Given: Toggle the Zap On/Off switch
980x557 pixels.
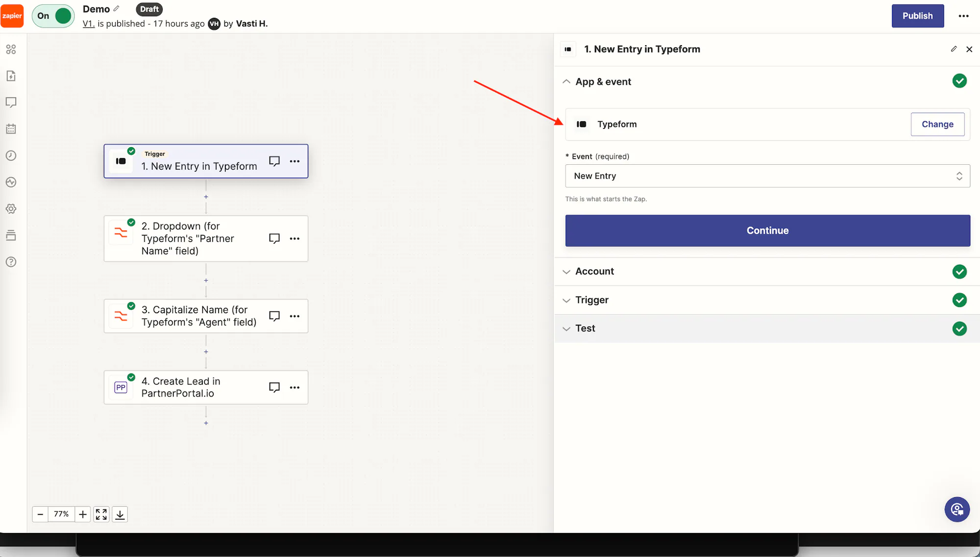Looking at the screenshot, I should click(x=53, y=16).
